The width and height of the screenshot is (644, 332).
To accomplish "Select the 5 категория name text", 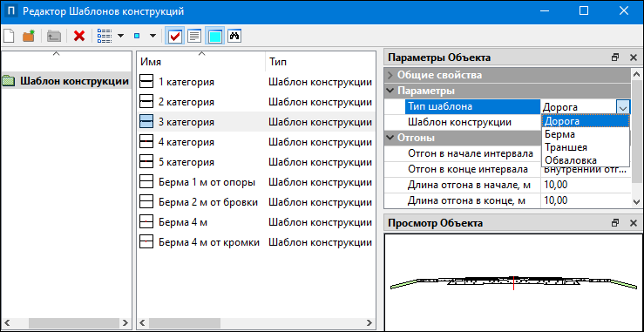I will click(x=186, y=162).
